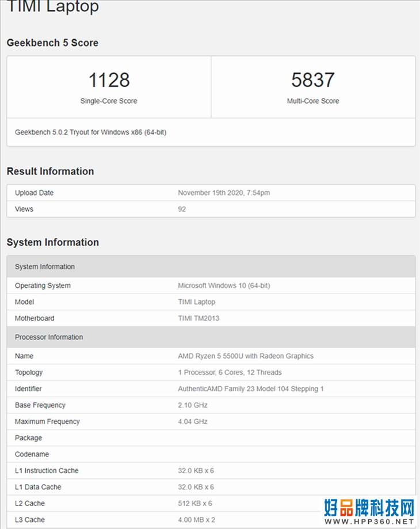Click the Maximum Frequency label
Viewport: 420px width, 529px height.
click(47, 421)
